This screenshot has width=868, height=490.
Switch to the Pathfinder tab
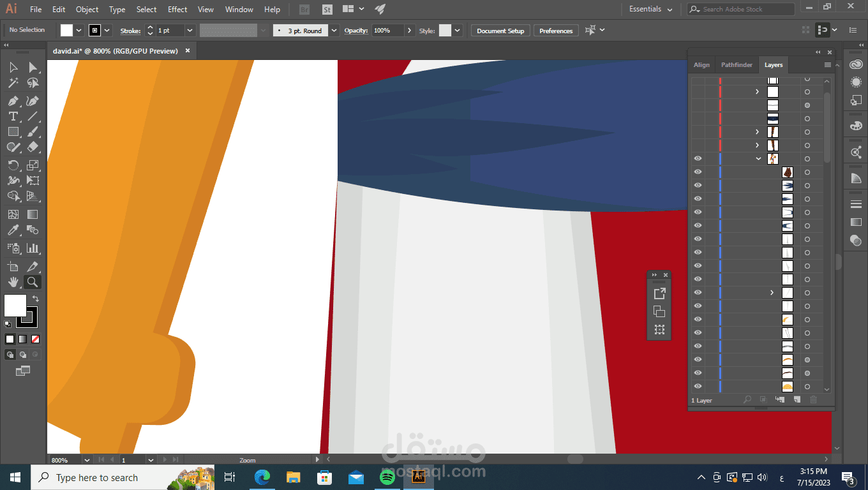[x=737, y=65]
